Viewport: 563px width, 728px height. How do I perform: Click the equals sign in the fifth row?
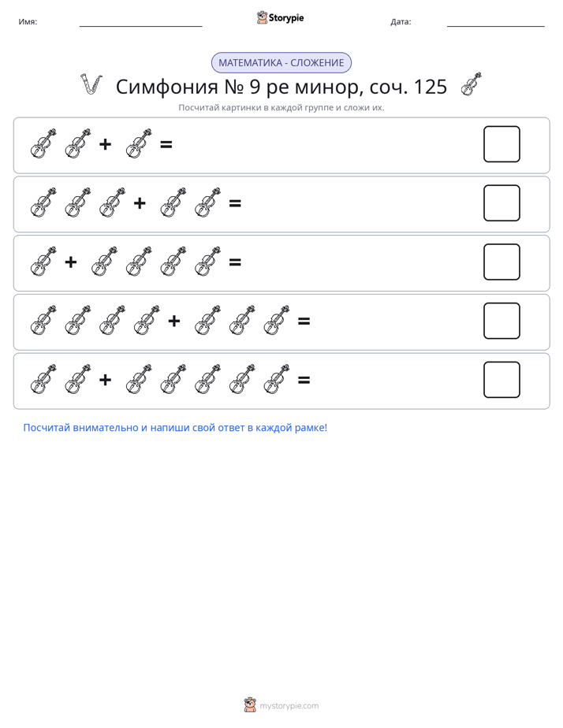tap(304, 381)
